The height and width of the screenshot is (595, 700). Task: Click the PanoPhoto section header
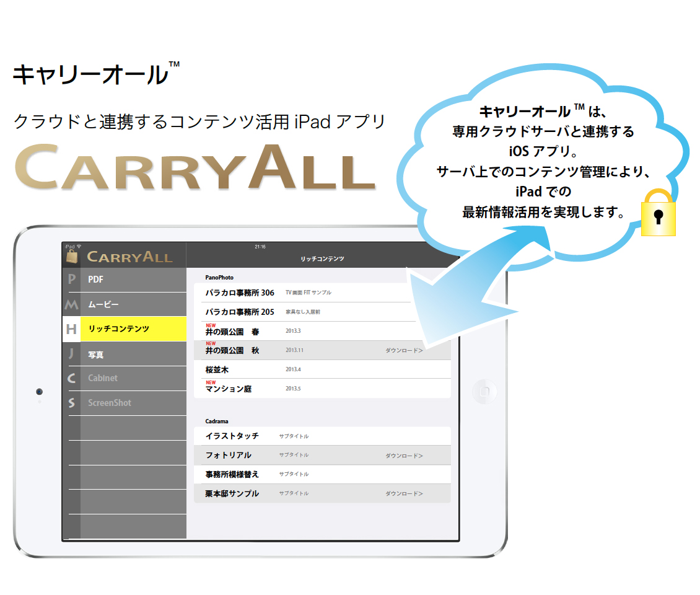[219, 278]
